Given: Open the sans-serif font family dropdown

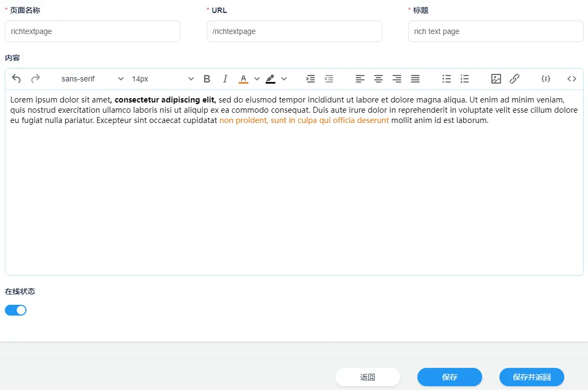Looking at the screenshot, I should (x=92, y=79).
